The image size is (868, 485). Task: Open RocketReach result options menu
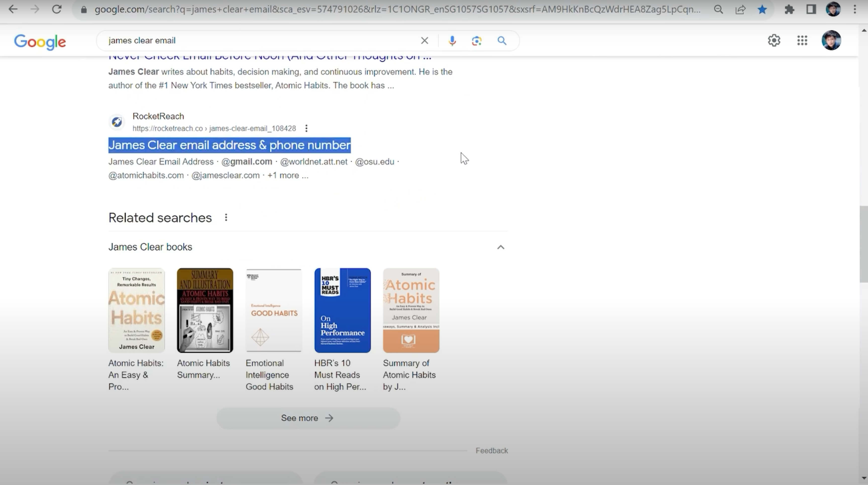pyautogui.click(x=306, y=128)
